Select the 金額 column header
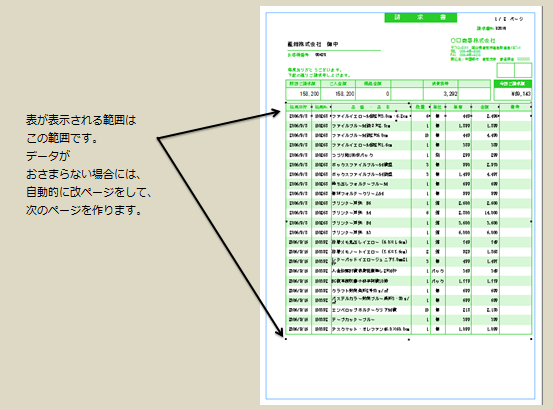The width and height of the screenshot is (553, 410). point(485,107)
